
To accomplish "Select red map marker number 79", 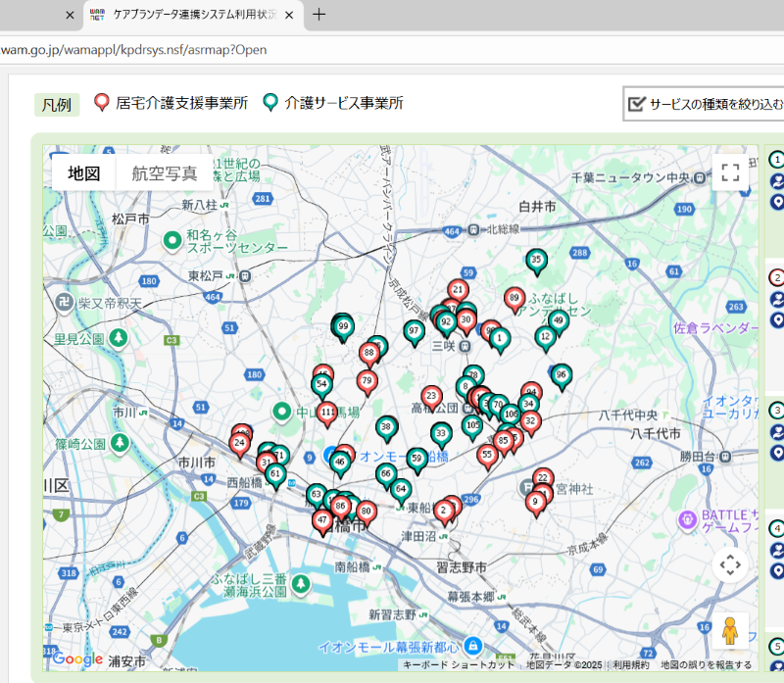I will [x=367, y=381].
